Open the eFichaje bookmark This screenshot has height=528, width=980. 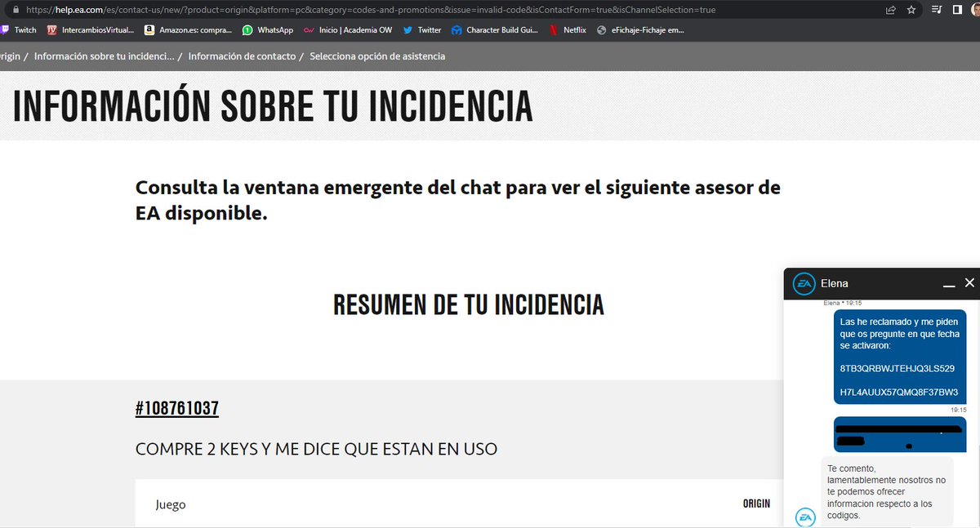(x=640, y=30)
